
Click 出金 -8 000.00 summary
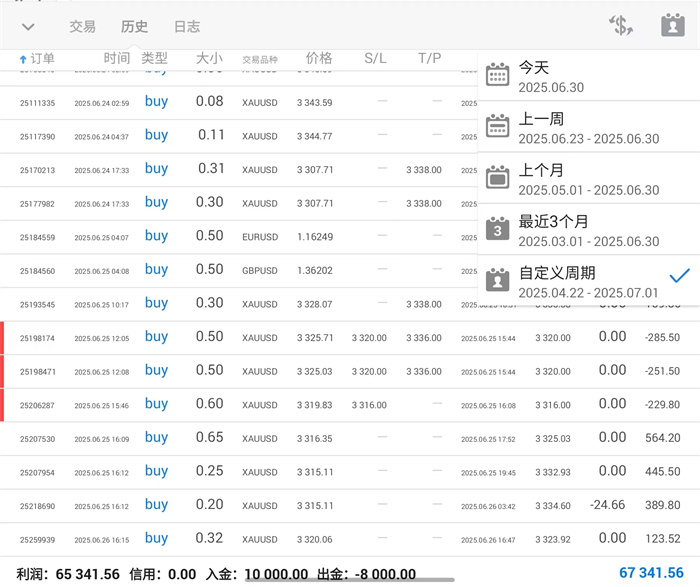(x=367, y=574)
